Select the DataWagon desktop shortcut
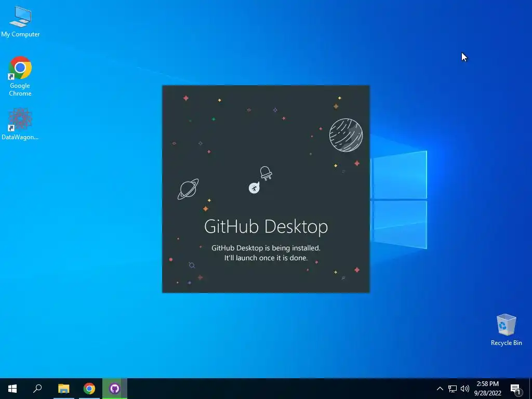This screenshot has width=532, height=399. click(20, 124)
